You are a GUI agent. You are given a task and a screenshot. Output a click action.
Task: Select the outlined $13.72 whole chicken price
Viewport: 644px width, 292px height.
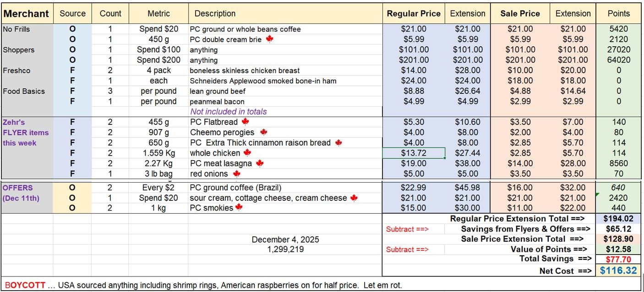coord(413,153)
